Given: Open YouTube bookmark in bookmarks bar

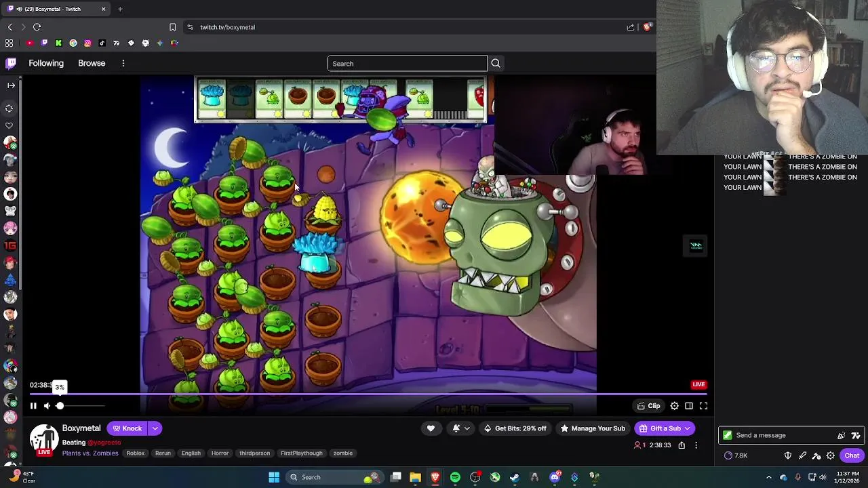Looking at the screenshot, I should point(30,43).
